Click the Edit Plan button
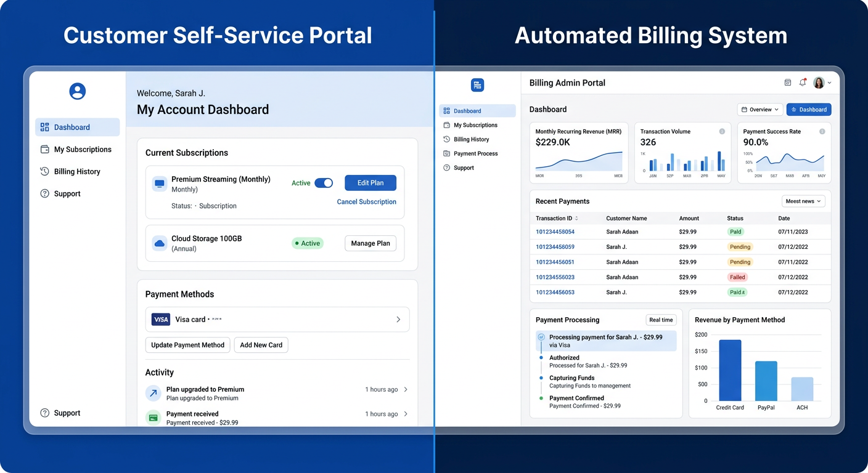Image resolution: width=868 pixels, height=473 pixels. click(x=370, y=182)
